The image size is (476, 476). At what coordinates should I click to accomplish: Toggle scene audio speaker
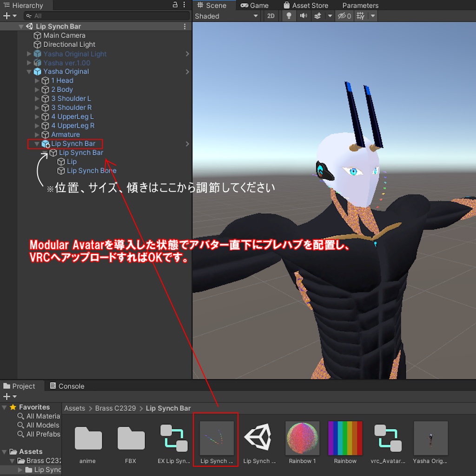point(304,16)
